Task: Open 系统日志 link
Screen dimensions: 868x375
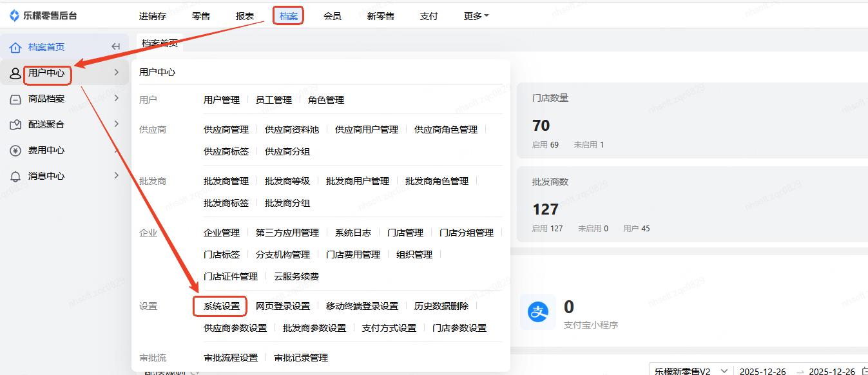Action: point(353,233)
